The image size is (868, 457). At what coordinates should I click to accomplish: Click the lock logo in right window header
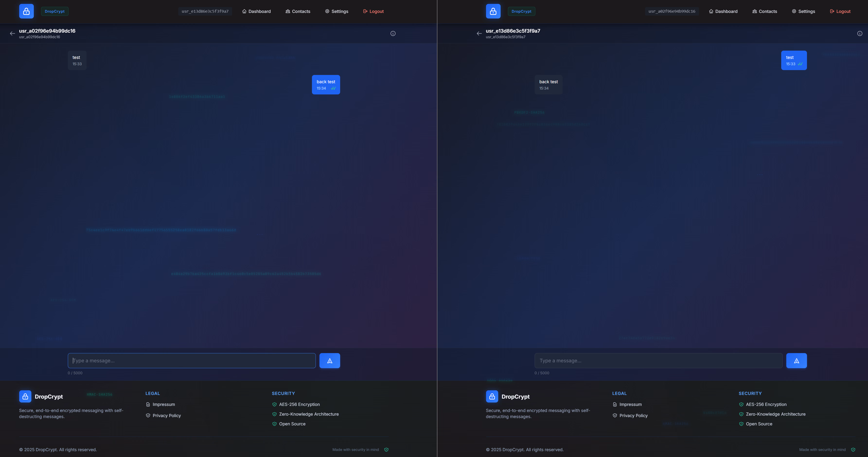point(493,11)
